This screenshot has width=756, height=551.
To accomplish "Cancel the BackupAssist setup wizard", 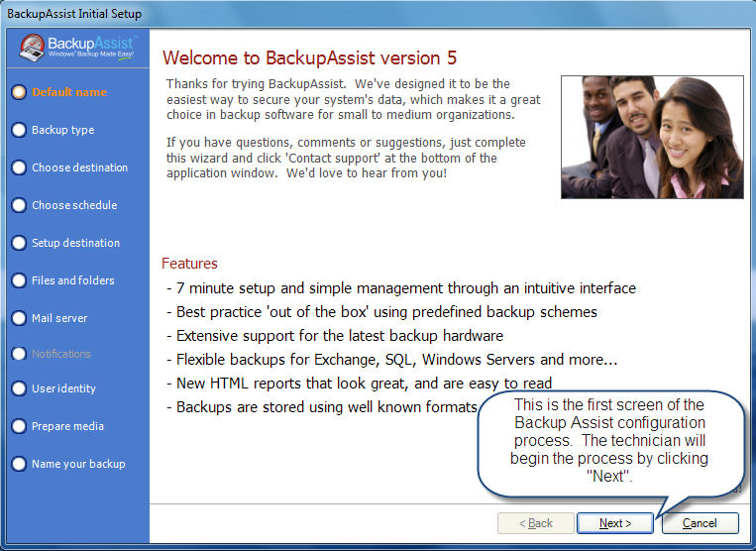I will (700, 522).
